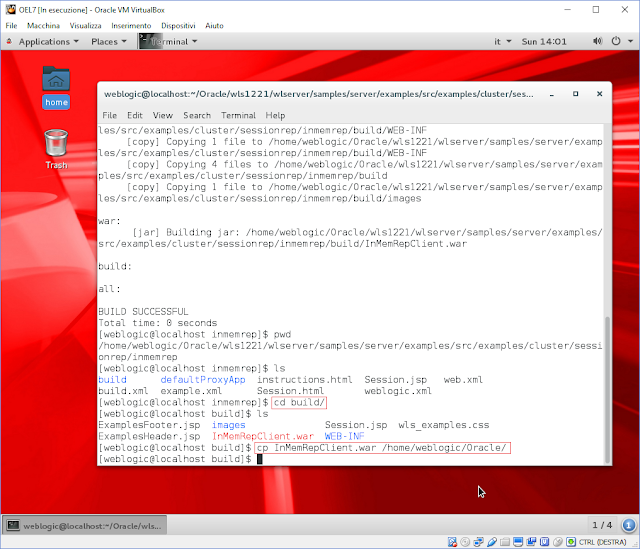Click the VirtualBox video capture status icon
Viewport: 640px width, 549px height.
(531, 542)
